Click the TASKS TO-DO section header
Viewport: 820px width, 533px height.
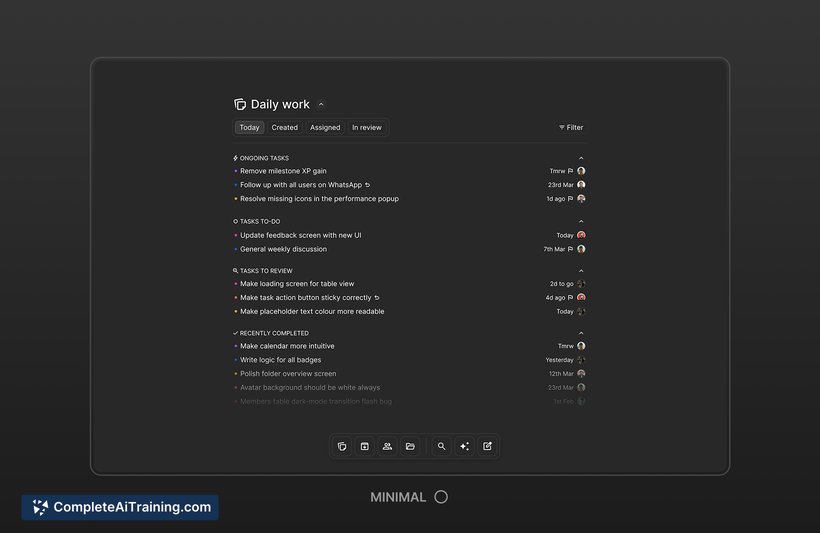[x=260, y=221]
